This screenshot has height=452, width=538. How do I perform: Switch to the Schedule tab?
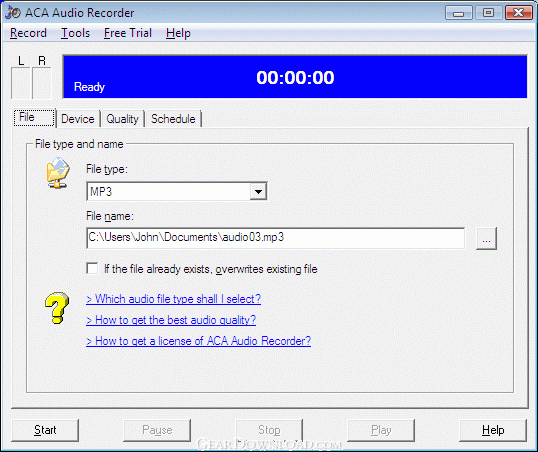point(173,119)
